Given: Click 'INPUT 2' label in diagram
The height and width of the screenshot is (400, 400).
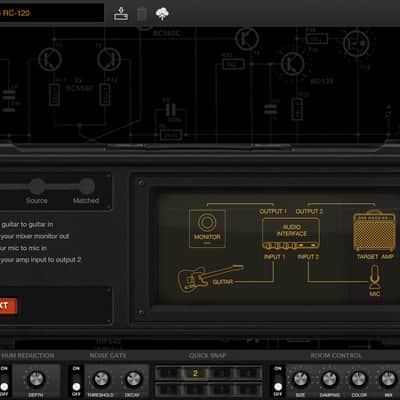Looking at the screenshot, I should pyautogui.click(x=308, y=257).
